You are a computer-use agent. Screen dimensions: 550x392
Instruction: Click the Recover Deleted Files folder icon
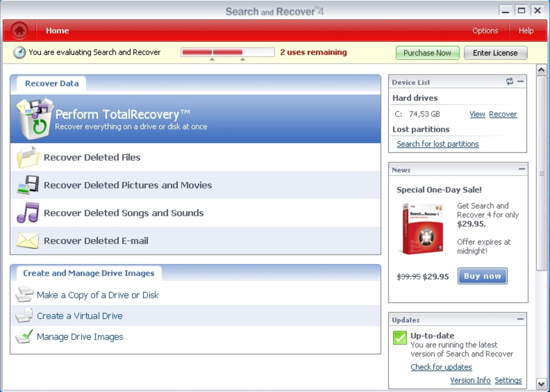tap(28, 157)
